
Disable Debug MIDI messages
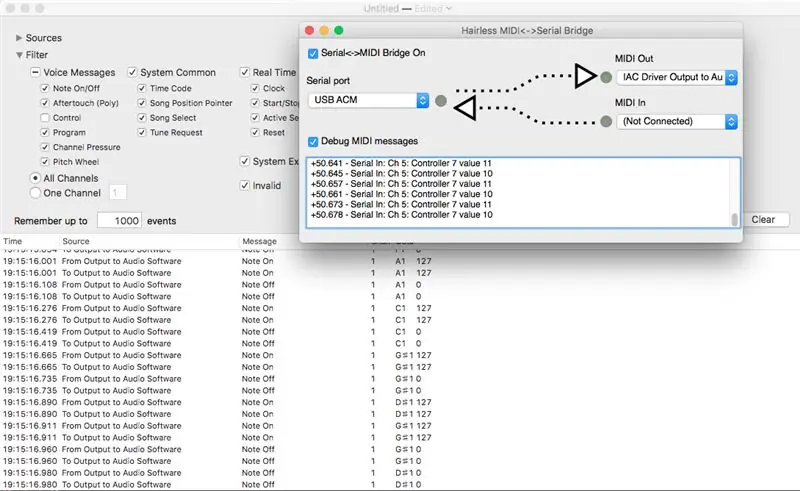coord(313,141)
